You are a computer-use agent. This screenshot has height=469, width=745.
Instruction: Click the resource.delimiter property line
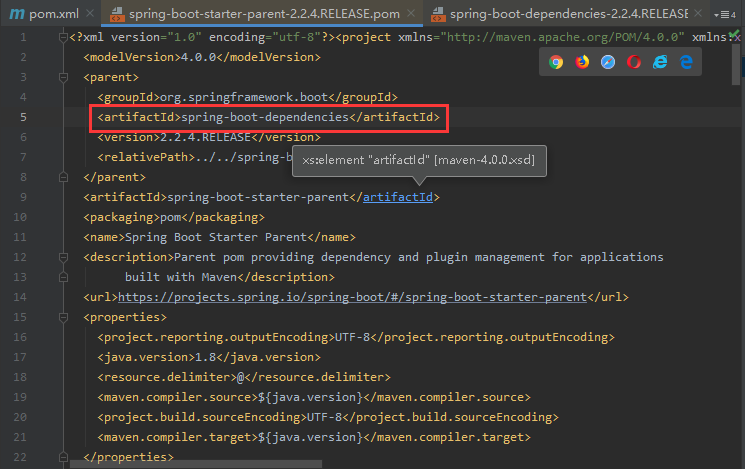244,377
